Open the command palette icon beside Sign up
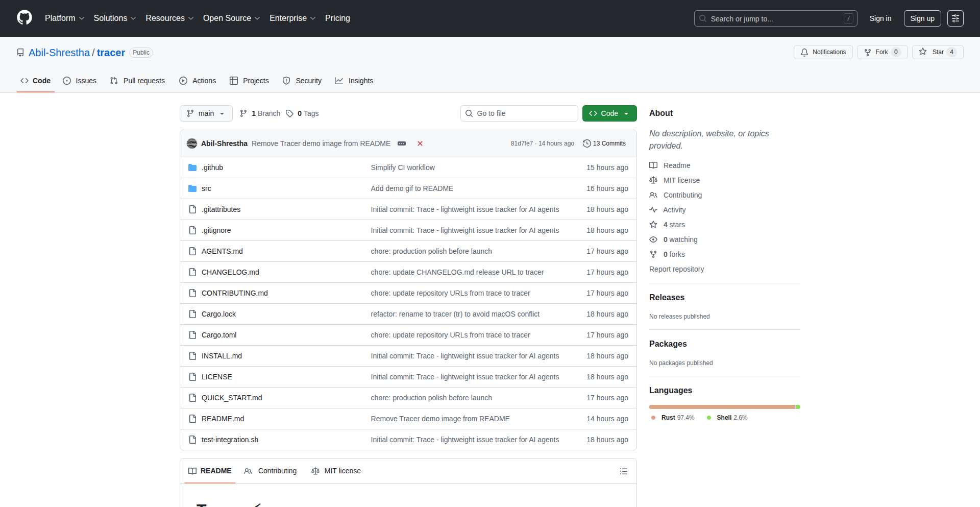980x507 pixels. (955, 18)
